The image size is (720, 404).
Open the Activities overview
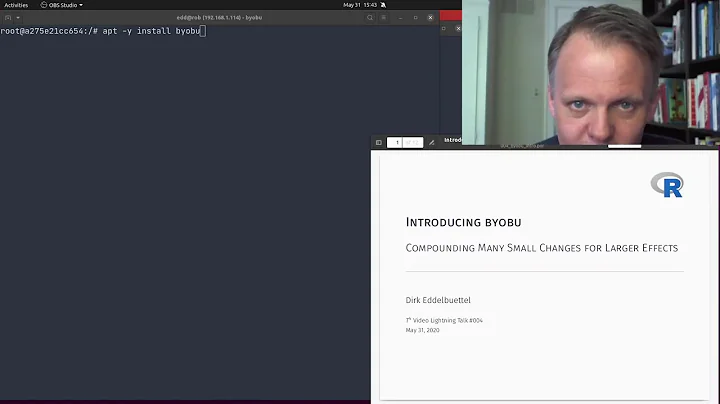16,5
